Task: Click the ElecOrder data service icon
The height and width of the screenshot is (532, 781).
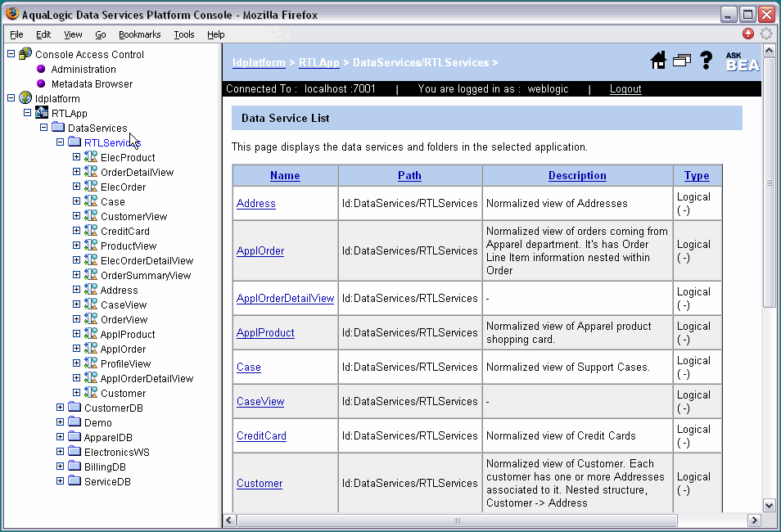Action: tap(91, 186)
